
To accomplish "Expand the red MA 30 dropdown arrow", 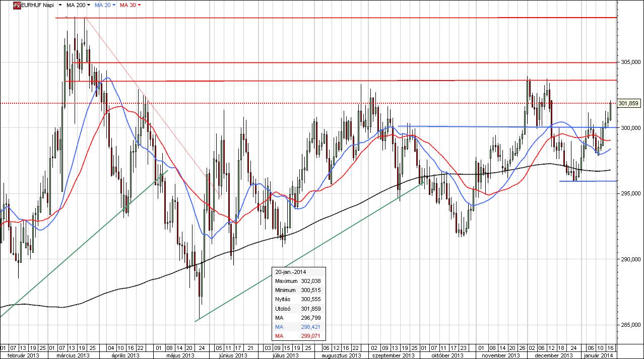I will coord(139,5).
